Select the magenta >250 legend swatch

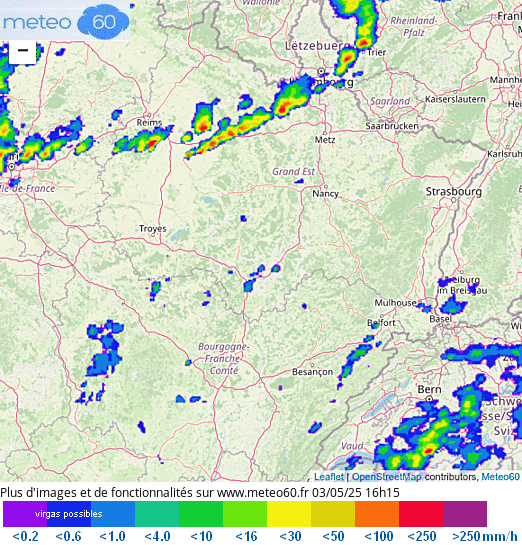click(465, 514)
